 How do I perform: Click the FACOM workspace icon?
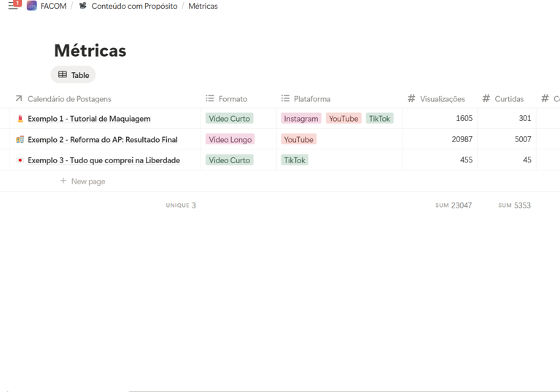coord(32,6)
